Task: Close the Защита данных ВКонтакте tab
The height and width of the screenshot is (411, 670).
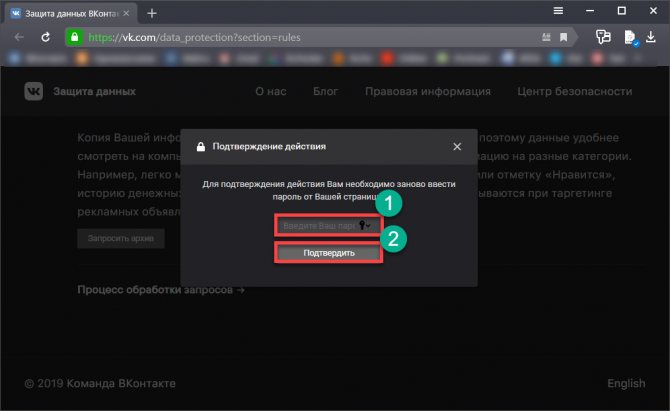Action: (126, 14)
